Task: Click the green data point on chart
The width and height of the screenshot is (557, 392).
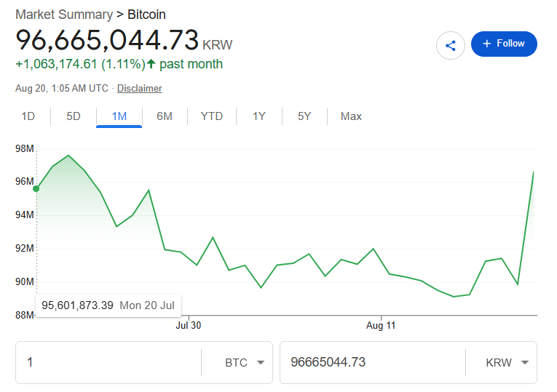Action: [x=36, y=189]
